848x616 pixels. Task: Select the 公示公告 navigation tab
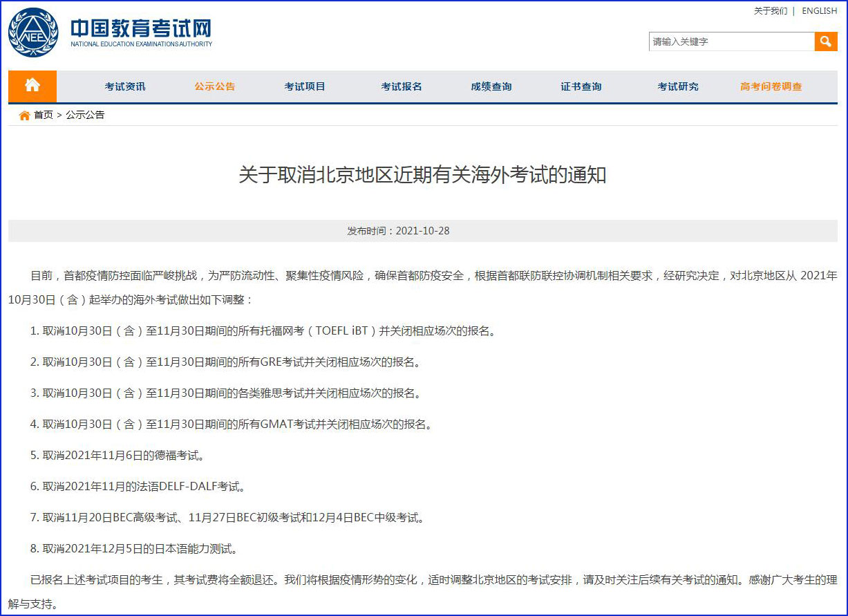215,86
